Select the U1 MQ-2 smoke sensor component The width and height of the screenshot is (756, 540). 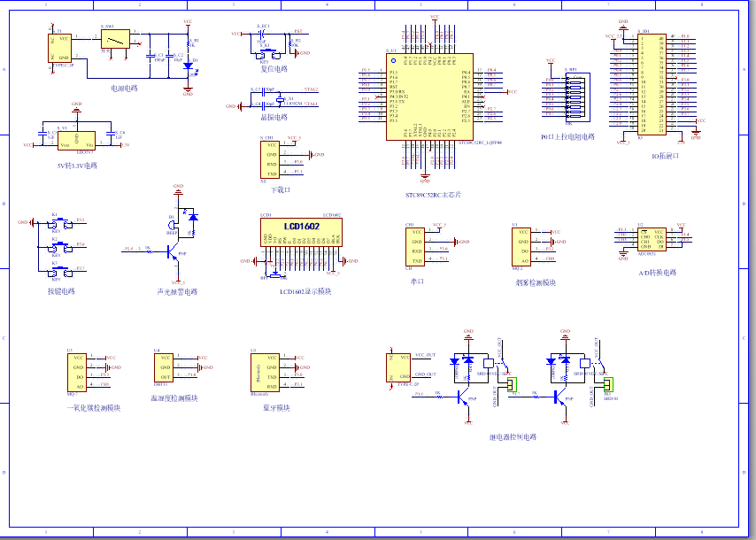click(x=521, y=247)
